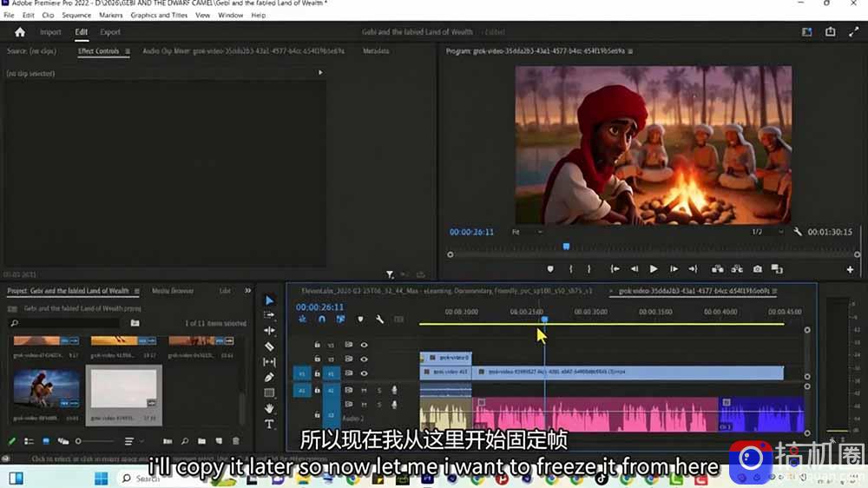Click Mark In in Program monitor

tap(571, 269)
